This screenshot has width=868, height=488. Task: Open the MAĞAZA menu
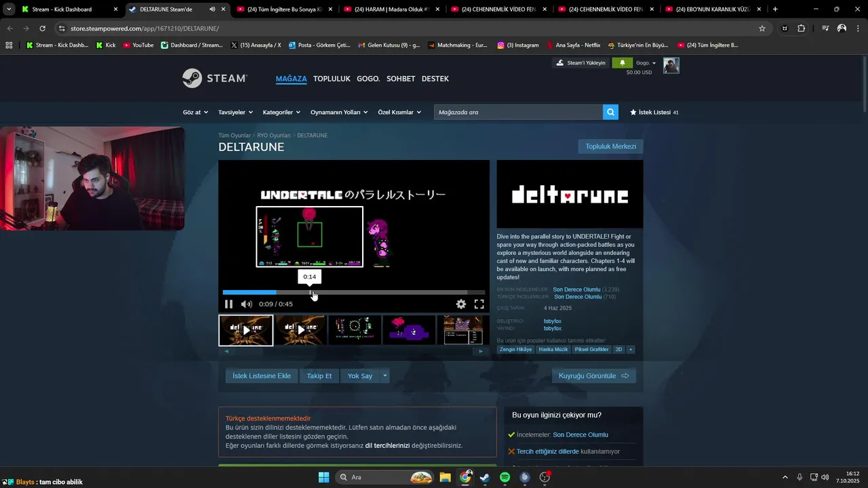pyautogui.click(x=291, y=79)
